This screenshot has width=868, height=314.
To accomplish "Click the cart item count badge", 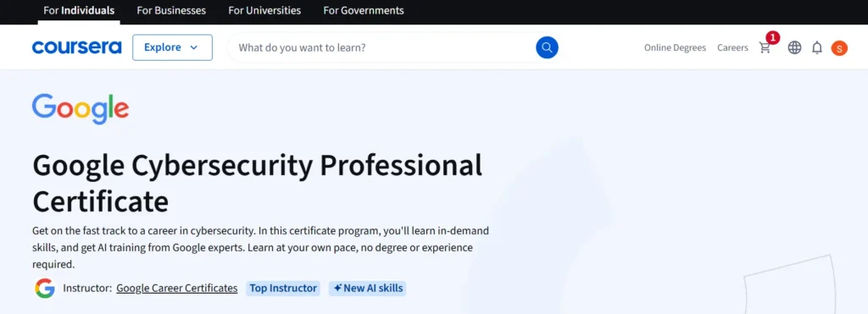I will (773, 37).
